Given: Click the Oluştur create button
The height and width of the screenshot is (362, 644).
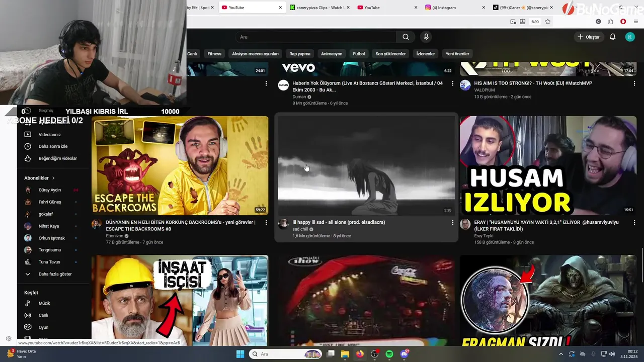Looking at the screenshot, I should tap(588, 37).
